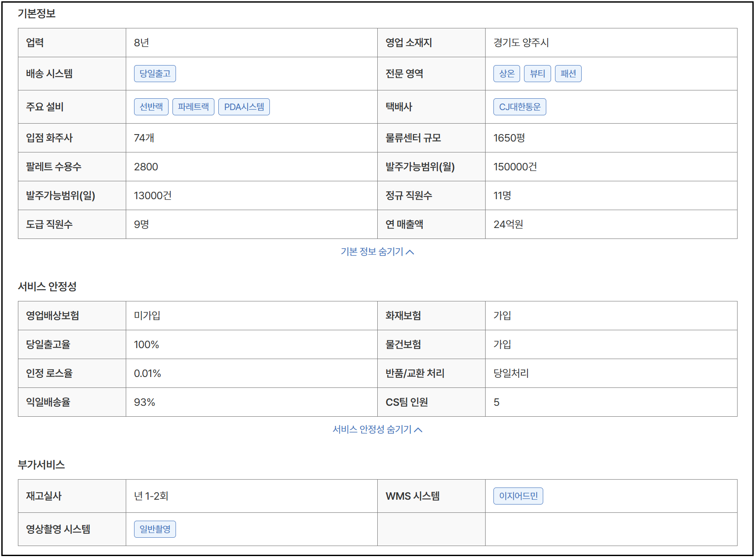The image size is (755, 560).
Task: Click the 파레트랙 equipment tag
Action: [x=193, y=107]
